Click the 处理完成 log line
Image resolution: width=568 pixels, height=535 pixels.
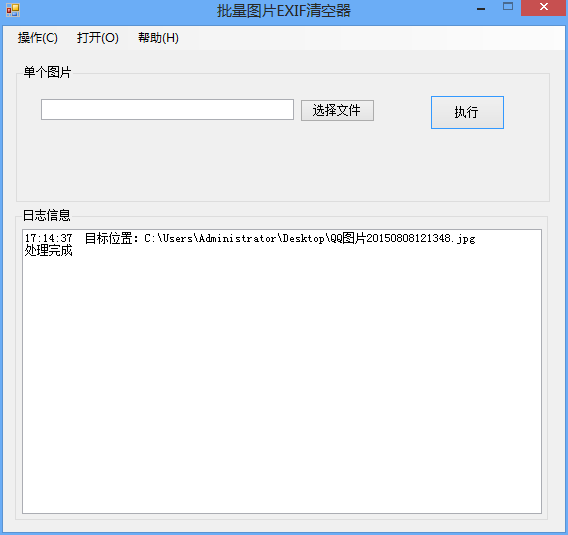click(49, 250)
